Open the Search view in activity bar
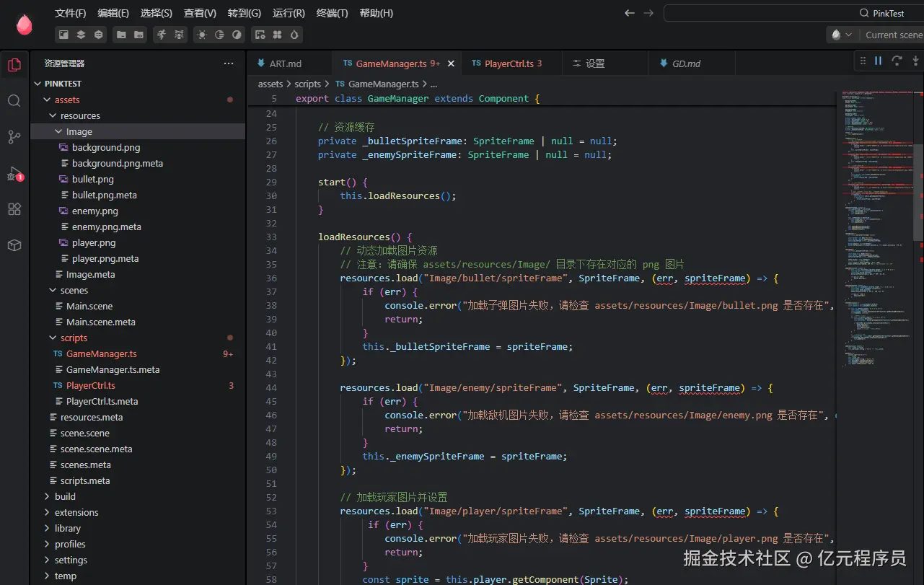This screenshot has height=585, width=924. pos(14,100)
